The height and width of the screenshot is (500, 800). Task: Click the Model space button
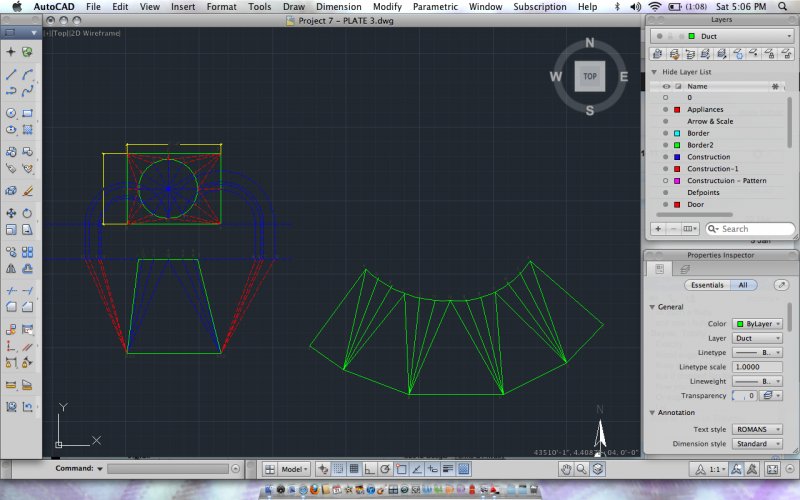295,469
